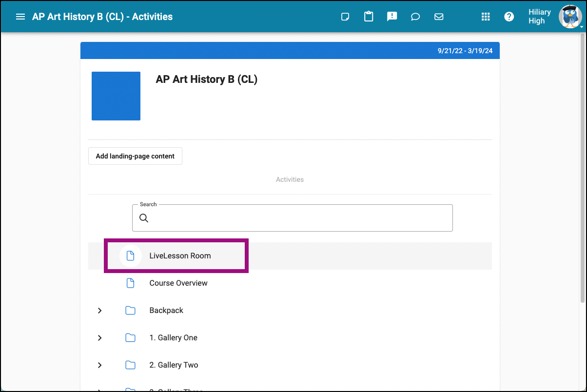587x392 pixels.
Task: Select the blue course thumbnail square
Action: (x=116, y=96)
